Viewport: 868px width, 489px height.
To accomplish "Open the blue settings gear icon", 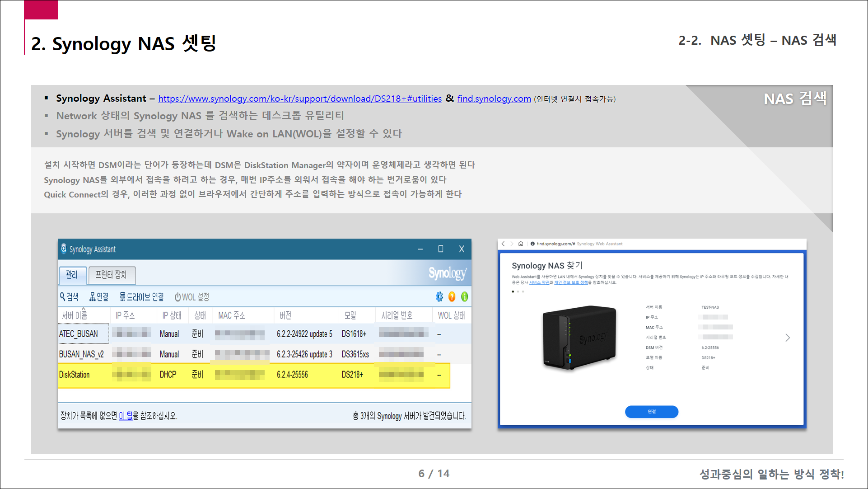I will (x=439, y=297).
